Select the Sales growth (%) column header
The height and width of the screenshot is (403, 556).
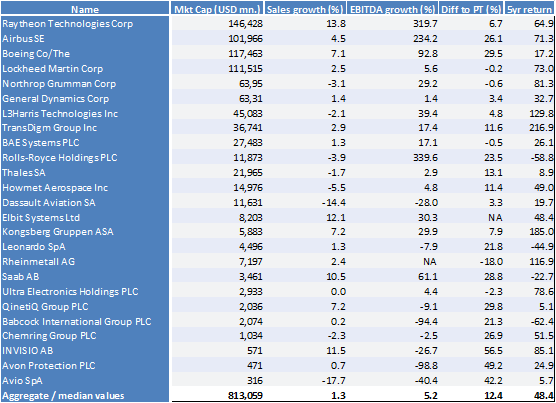[x=305, y=9]
